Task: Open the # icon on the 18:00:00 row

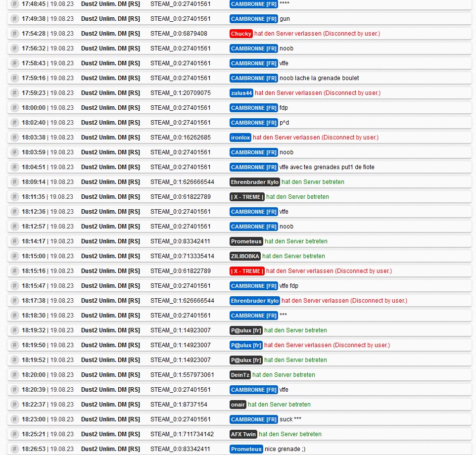Action: [14, 108]
